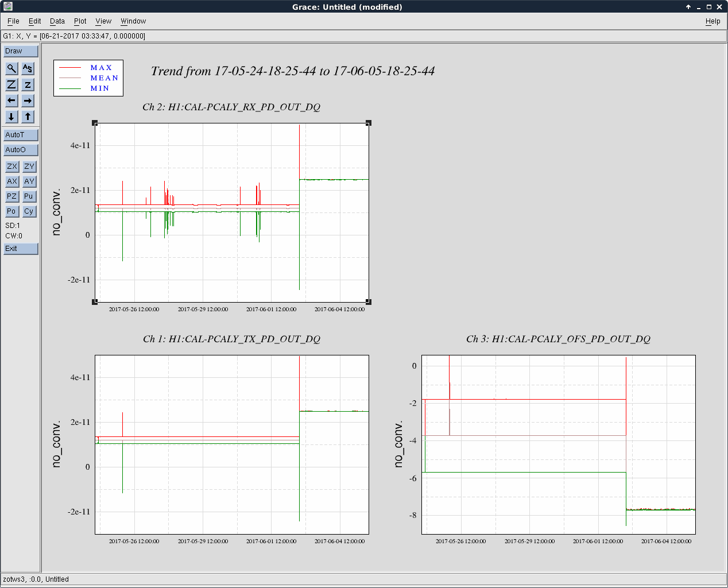Open the Data menu
Viewport: 728px width, 588px height.
pos(57,21)
